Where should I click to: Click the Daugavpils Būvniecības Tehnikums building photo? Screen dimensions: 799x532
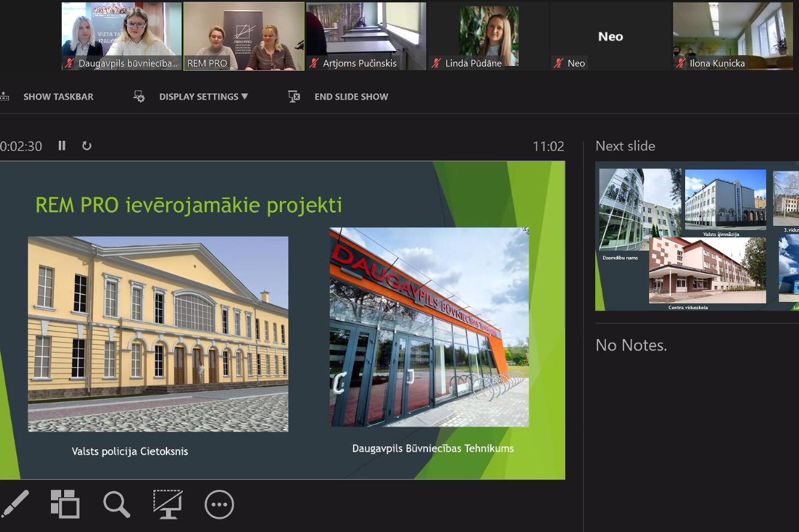pyautogui.click(x=429, y=327)
